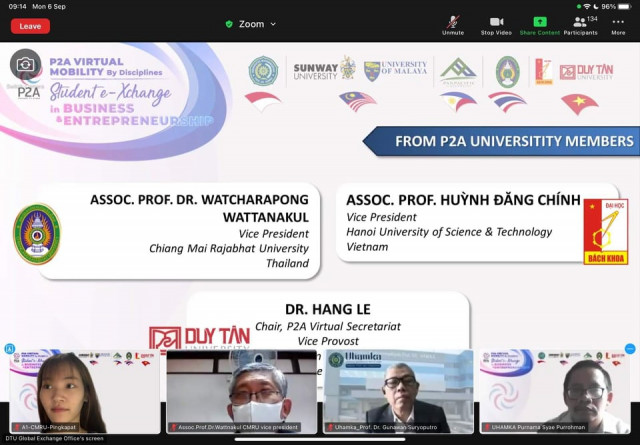Tap blue pin icon above Pingkapat thumbnail
640x445 pixels.
(9, 349)
